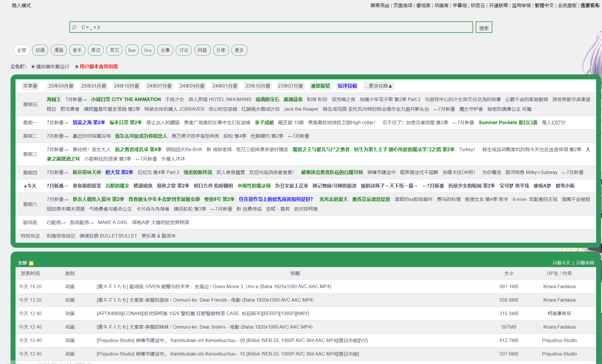The height and width of the screenshot is (364, 602).
Task: Toggle 路人模式 at top left
Action: pos(21,6)
